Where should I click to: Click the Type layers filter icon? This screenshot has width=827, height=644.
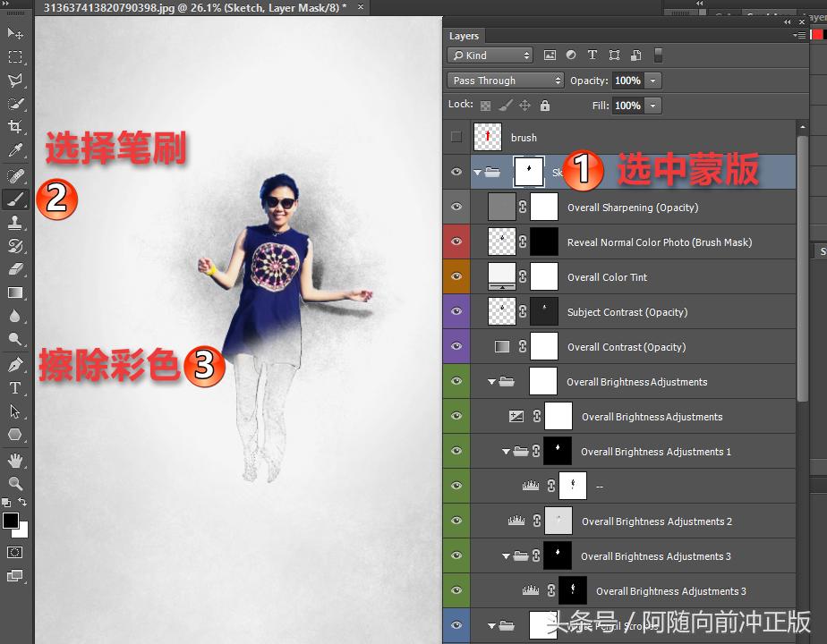(593, 55)
